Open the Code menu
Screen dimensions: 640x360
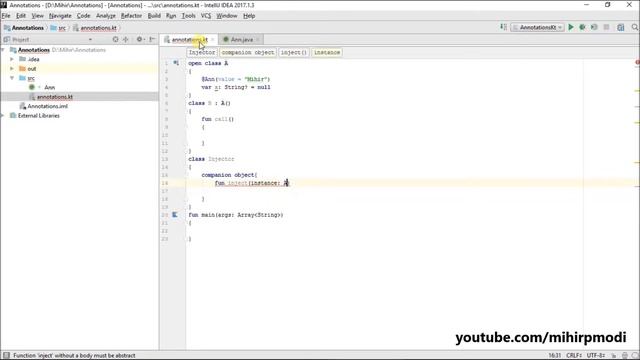[83, 16]
